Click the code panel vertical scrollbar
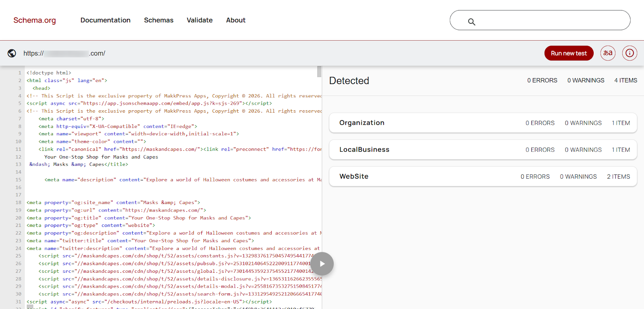The height and width of the screenshot is (309, 644). 319,72
